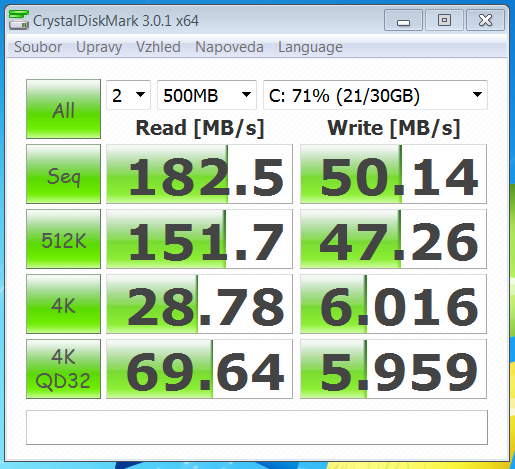515x469 pixels.
Task: Open the Upravy menu
Action: 99,47
